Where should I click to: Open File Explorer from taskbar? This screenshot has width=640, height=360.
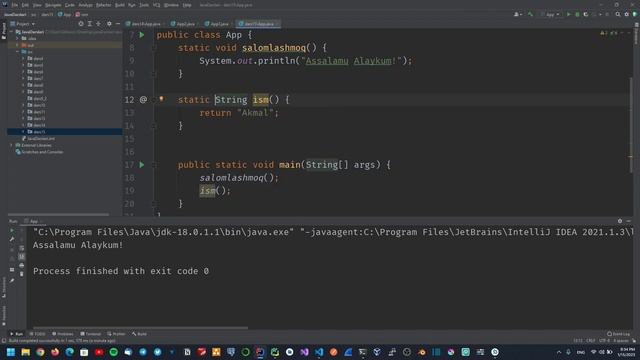pyautogui.click(x=26, y=352)
